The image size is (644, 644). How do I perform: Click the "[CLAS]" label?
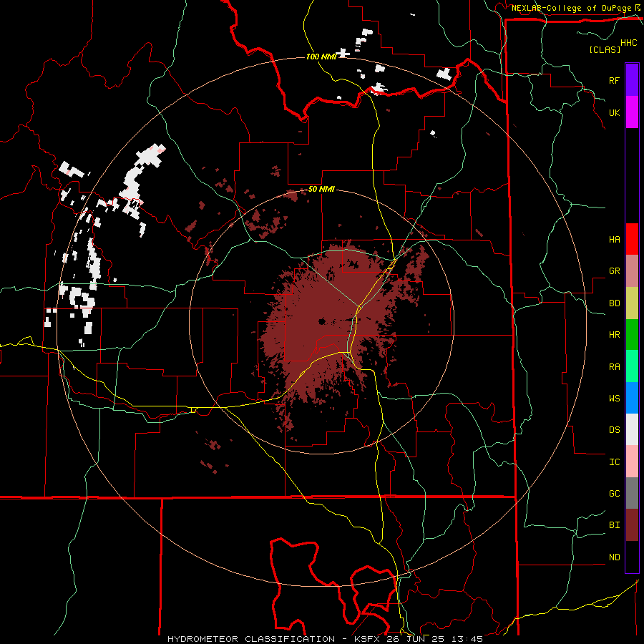click(x=605, y=50)
